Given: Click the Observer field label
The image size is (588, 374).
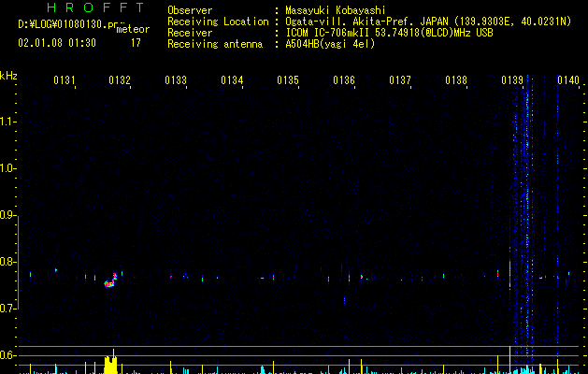Looking at the screenshot, I should (190, 10).
